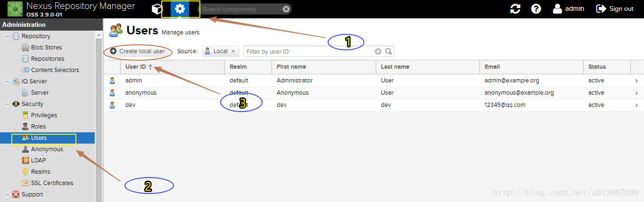
Task: Open the Help question mark icon
Action: tap(536, 9)
